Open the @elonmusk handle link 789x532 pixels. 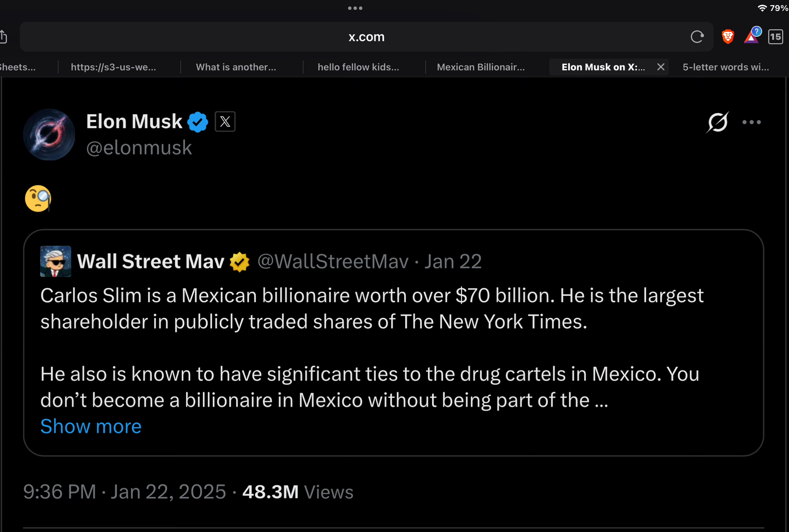pyautogui.click(x=139, y=148)
